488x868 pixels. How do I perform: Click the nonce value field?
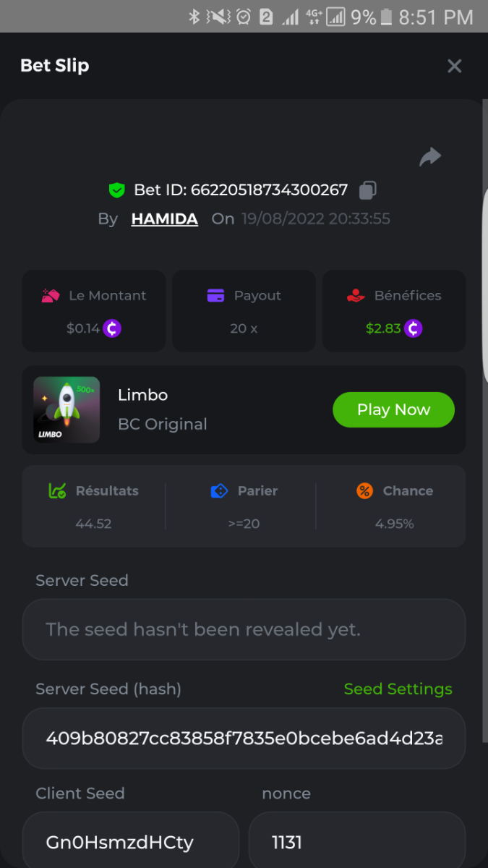pyautogui.click(x=356, y=842)
